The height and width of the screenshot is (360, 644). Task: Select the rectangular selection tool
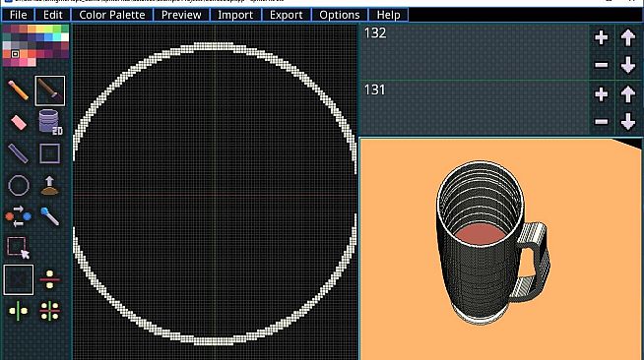(18, 248)
